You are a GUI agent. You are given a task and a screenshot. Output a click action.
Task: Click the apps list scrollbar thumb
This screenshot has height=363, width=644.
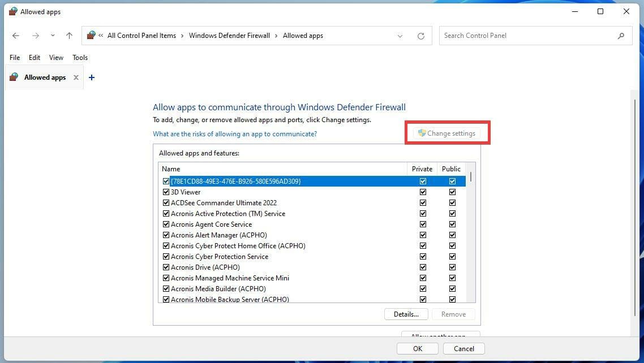471,177
